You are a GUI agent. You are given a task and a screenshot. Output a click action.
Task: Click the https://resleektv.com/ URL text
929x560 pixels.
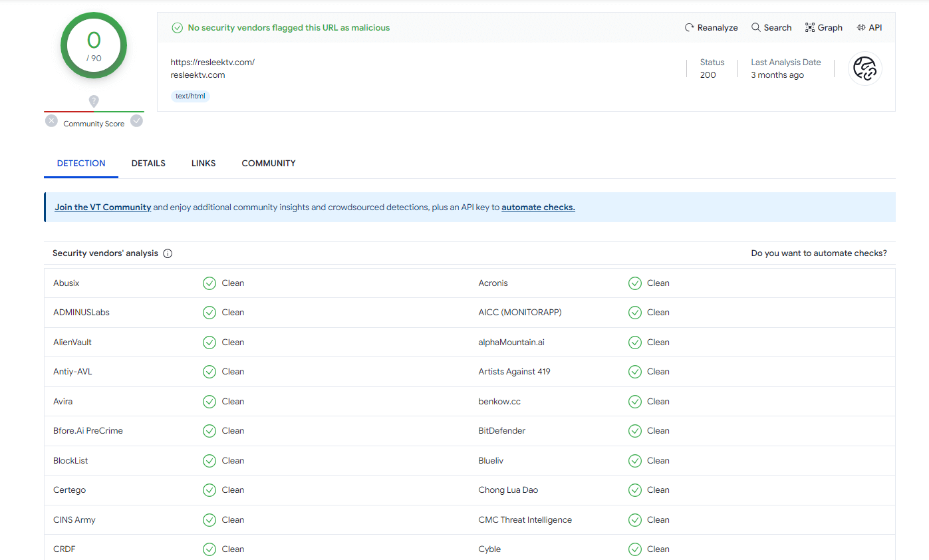click(213, 63)
